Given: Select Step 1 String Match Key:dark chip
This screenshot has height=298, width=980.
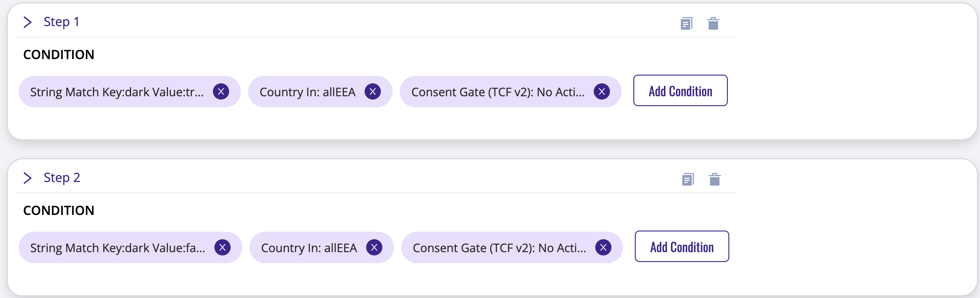Looking at the screenshot, I should (129, 92).
